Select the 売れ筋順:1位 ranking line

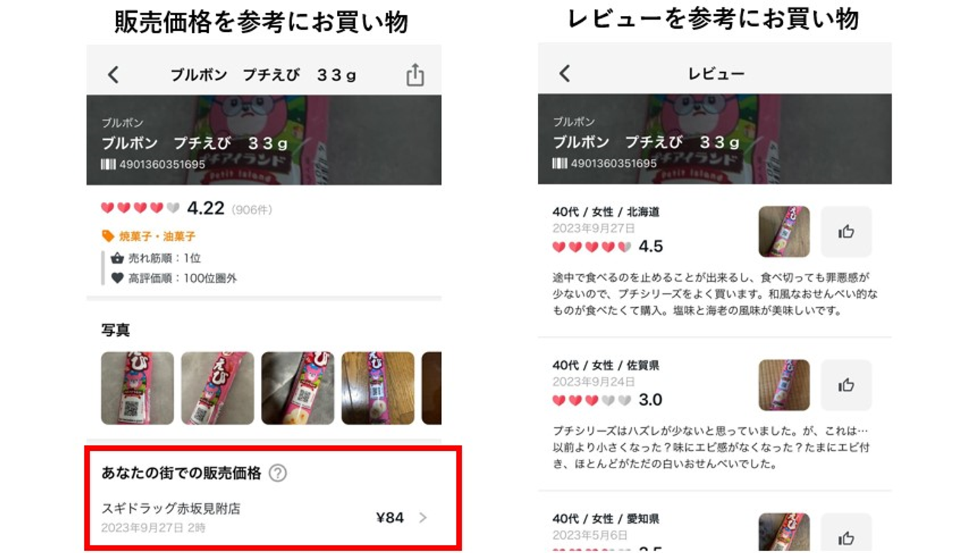(156, 258)
